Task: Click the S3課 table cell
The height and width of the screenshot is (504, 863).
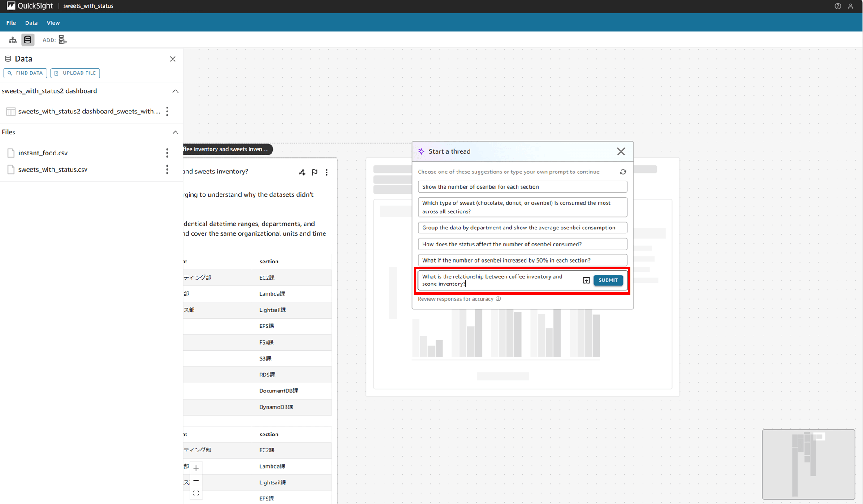Action: click(265, 359)
